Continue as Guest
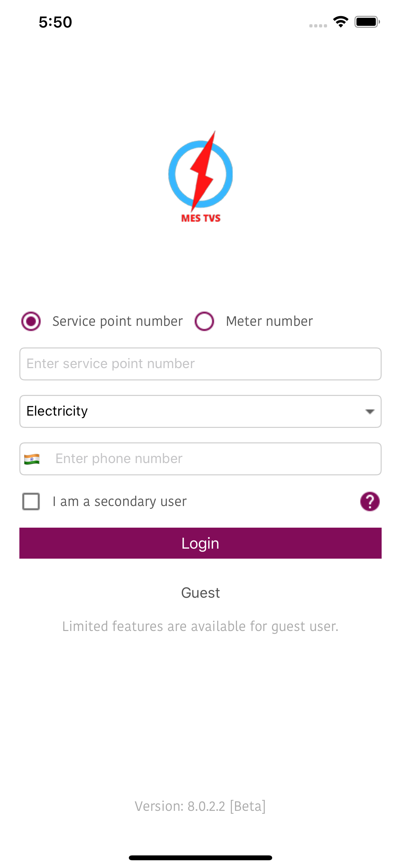This screenshot has width=401, height=868. 200,593
